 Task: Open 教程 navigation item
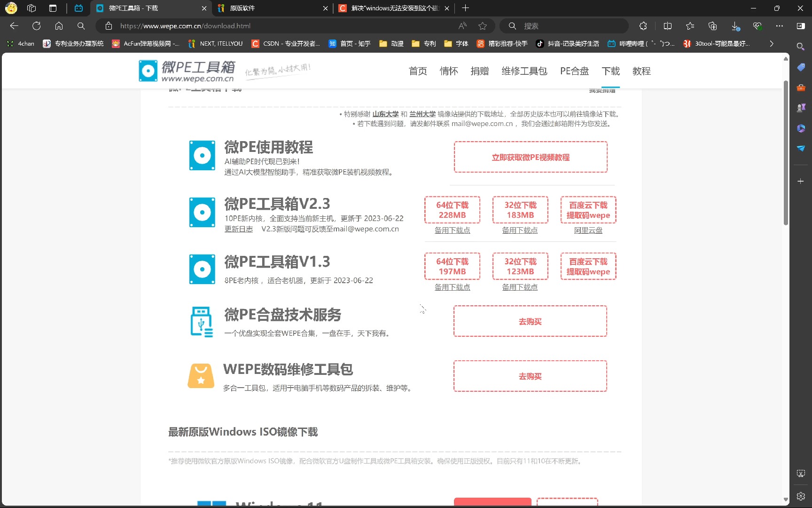[x=641, y=71]
